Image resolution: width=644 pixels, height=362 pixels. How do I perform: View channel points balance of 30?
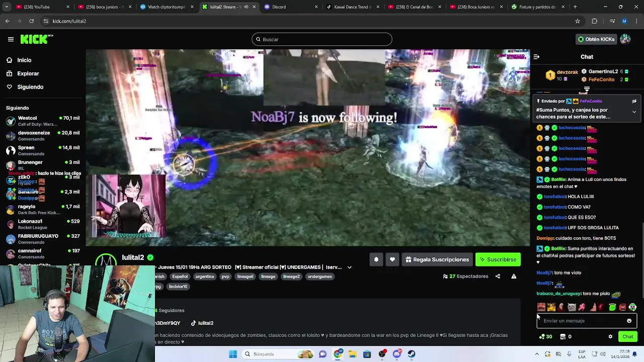545,336
